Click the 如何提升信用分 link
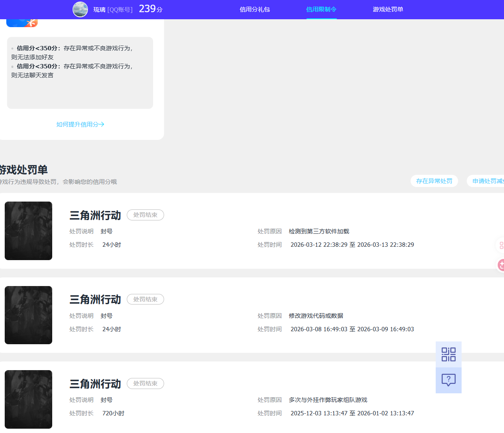504x433 pixels. (x=80, y=124)
